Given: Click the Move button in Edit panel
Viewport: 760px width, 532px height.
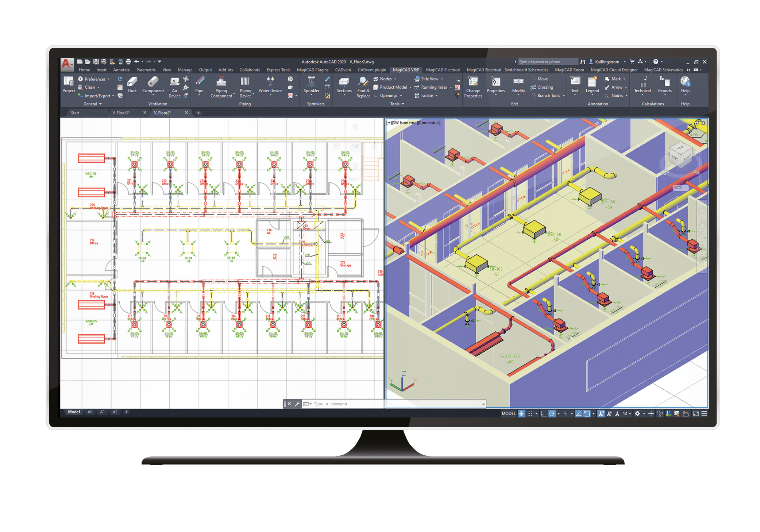Looking at the screenshot, I should click(539, 79).
